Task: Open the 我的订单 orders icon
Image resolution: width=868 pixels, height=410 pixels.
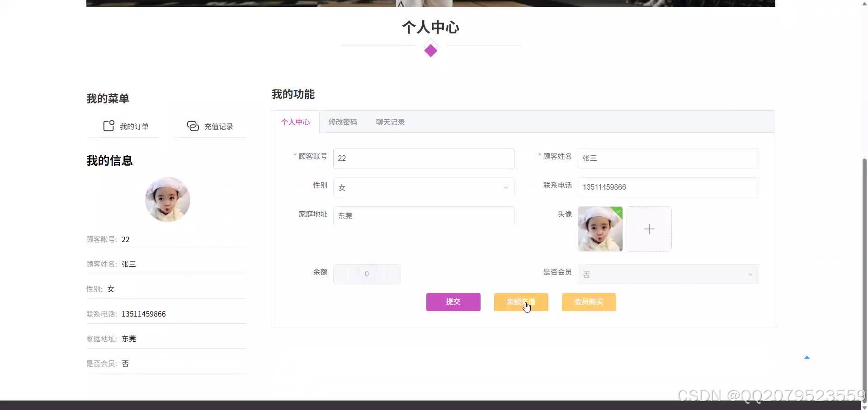Action: [x=108, y=126]
